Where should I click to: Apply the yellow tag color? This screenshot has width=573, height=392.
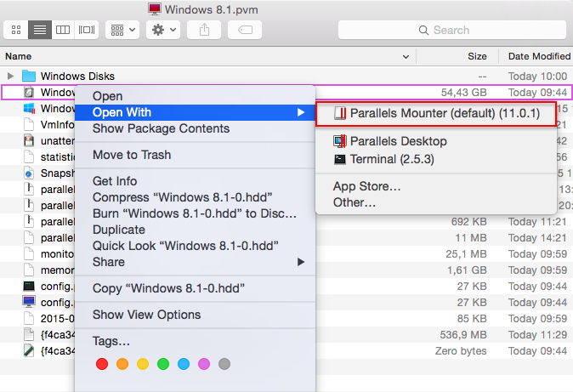coord(143,364)
